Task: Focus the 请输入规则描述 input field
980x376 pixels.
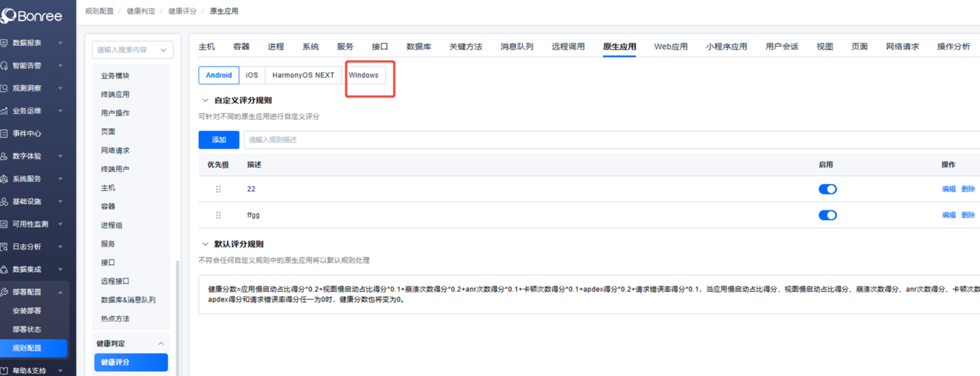Action: click(x=612, y=139)
